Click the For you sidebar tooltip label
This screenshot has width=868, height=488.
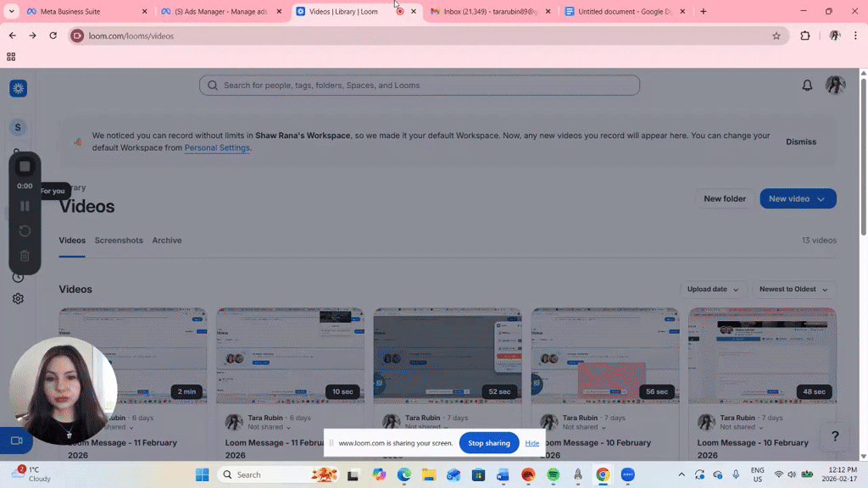click(x=53, y=191)
